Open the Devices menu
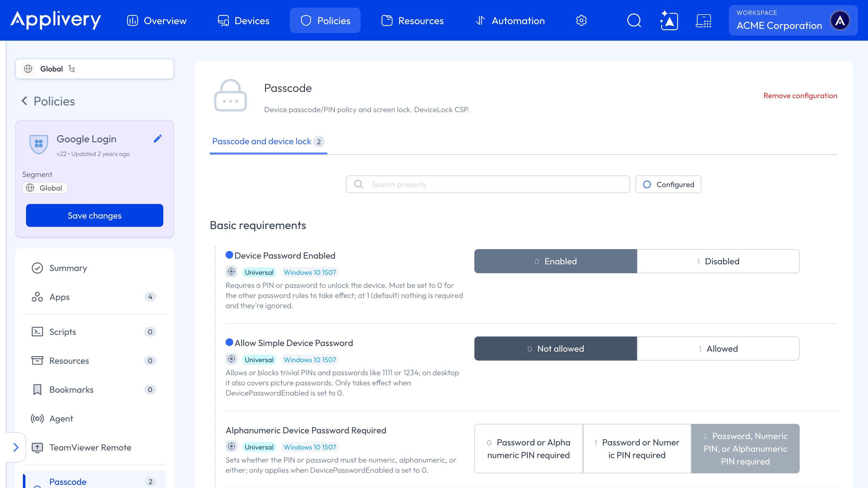Viewport: 868px width, 488px height. pos(243,21)
